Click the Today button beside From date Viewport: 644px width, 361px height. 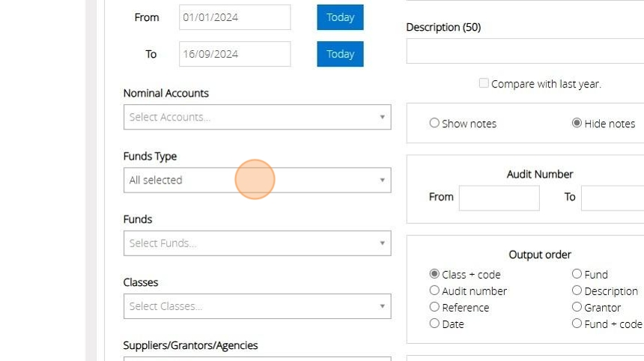point(340,17)
